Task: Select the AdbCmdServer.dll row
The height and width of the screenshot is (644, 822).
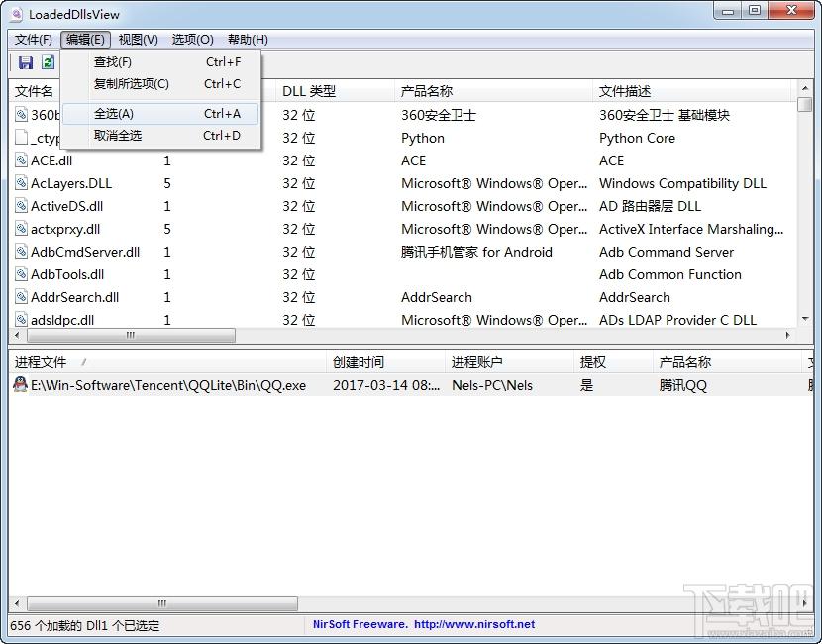Action: [x=403, y=252]
